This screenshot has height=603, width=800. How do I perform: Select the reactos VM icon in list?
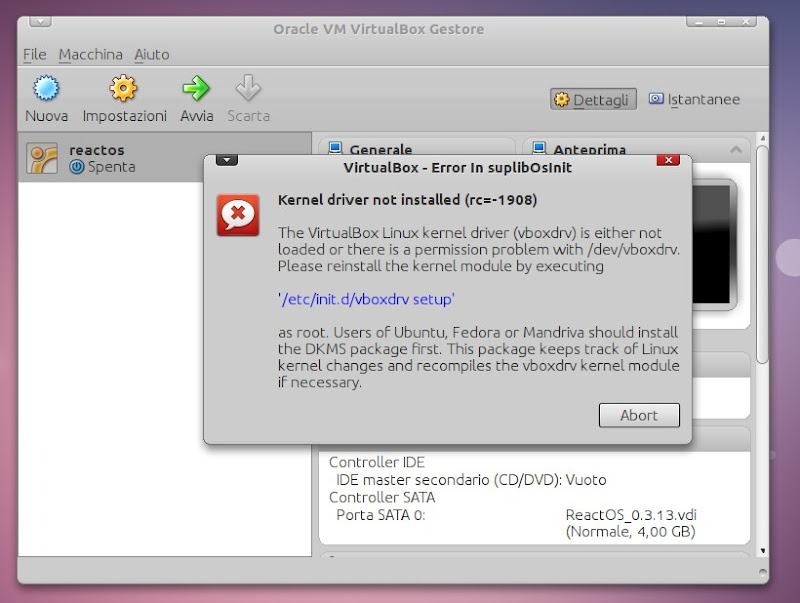42,158
